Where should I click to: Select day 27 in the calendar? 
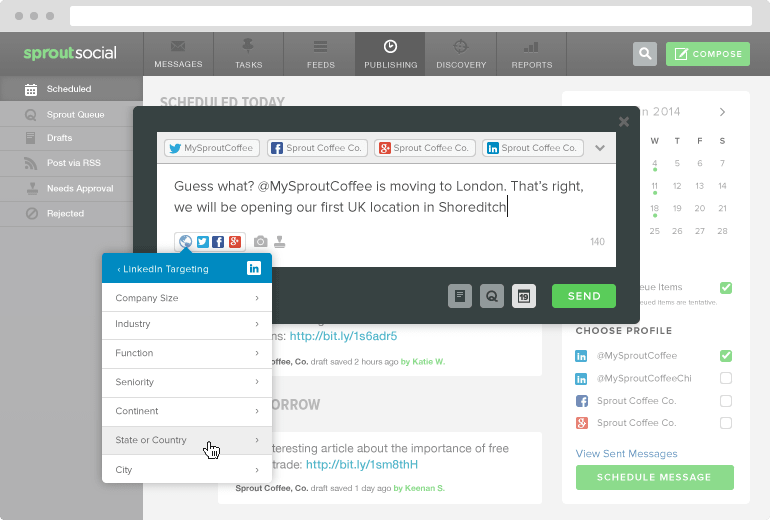click(x=700, y=231)
